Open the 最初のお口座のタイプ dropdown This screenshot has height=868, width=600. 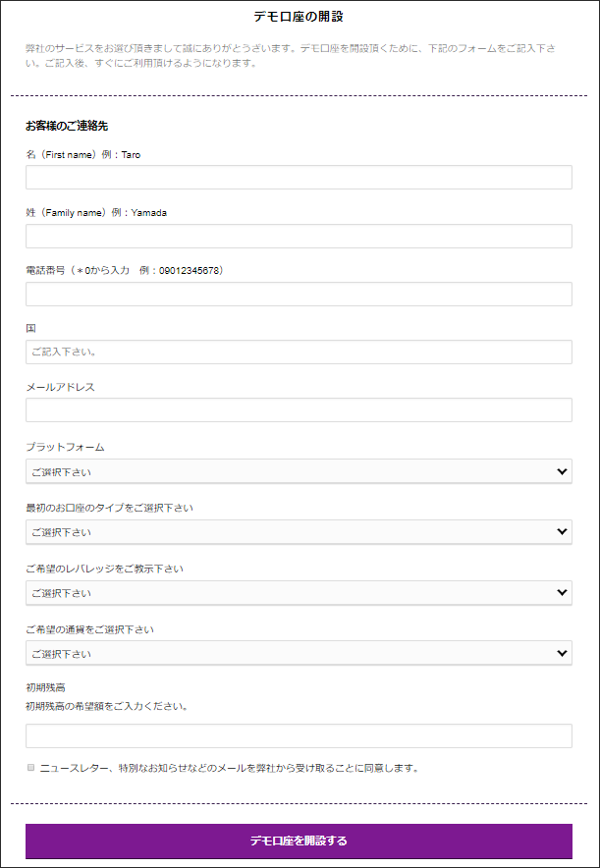pyautogui.click(x=299, y=532)
